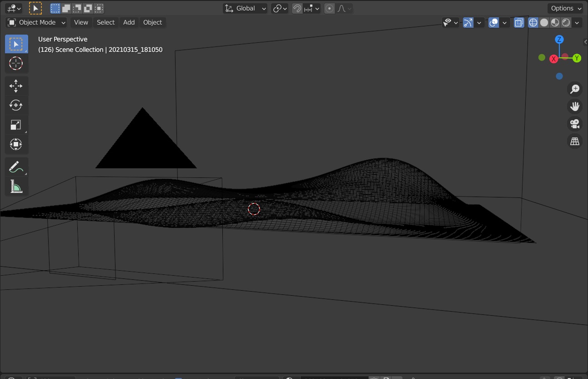This screenshot has height=379, width=588.
Task: Open the Add menu
Action: (129, 22)
